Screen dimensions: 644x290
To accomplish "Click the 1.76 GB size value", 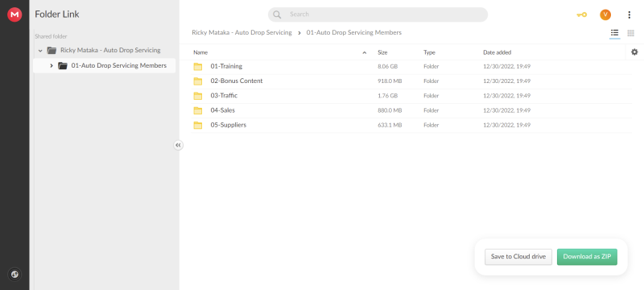I will click(388, 96).
